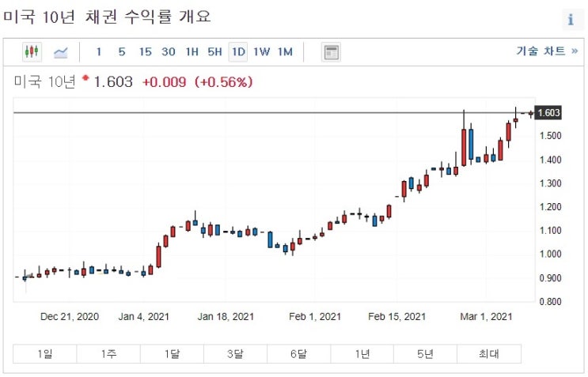Select the 5 minute interval
588x377 pixels.
pos(122,51)
